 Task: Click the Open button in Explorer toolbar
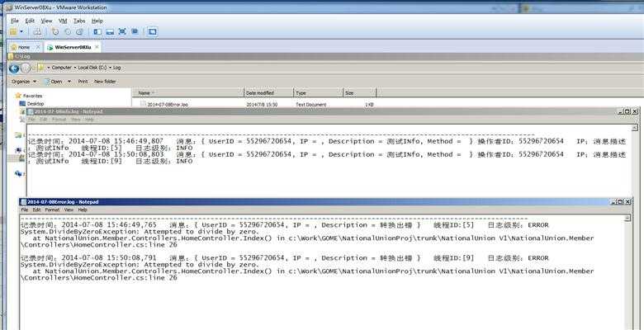click(54, 82)
